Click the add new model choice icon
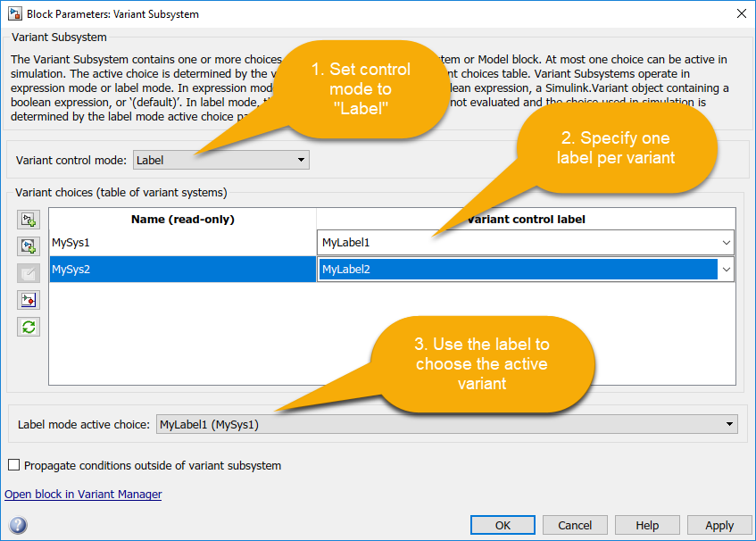The width and height of the screenshot is (756, 541). [29, 246]
